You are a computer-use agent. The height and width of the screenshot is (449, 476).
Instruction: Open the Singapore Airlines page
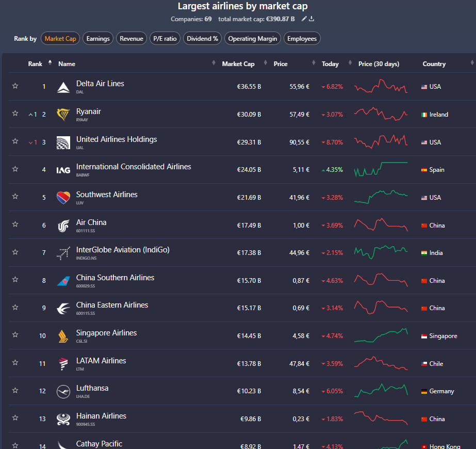(107, 333)
